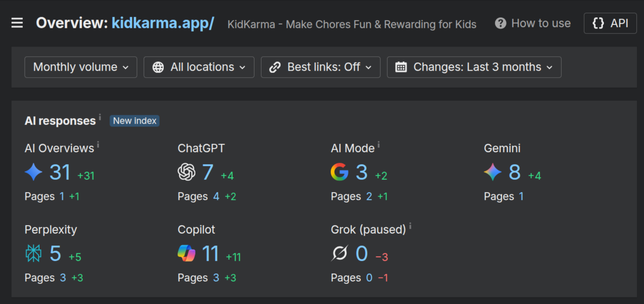644x304 pixels.
Task: Open Grok pages count 0
Action: [x=369, y=278]
